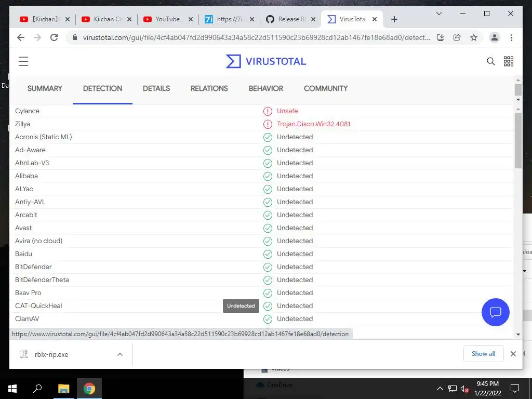Screen dimensions: 532x399
Task: Open a new tab with plus button
Action: click(x=394, y=19)
